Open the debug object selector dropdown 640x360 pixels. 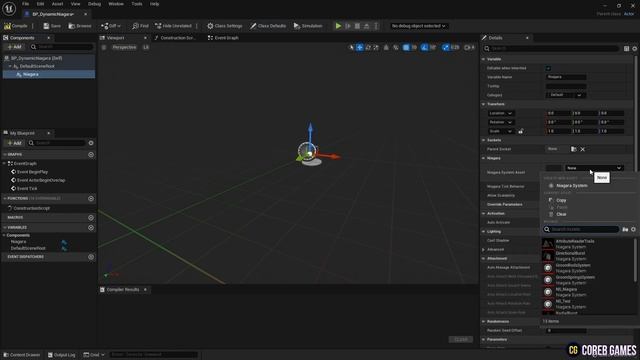[x=418, y=26]
